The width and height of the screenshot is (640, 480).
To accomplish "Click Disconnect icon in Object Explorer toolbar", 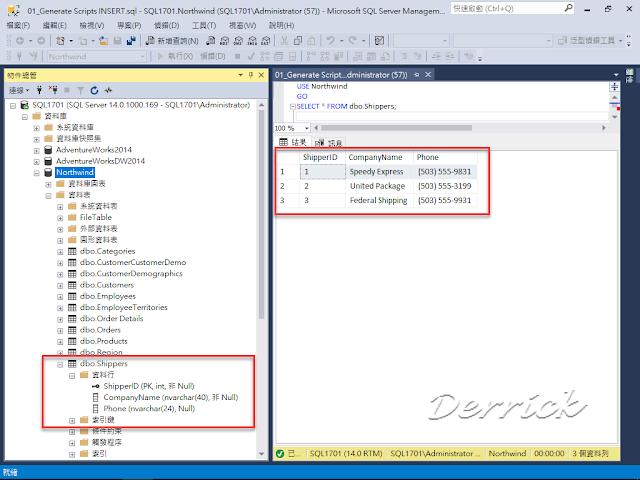I will [x=53, y=90].
